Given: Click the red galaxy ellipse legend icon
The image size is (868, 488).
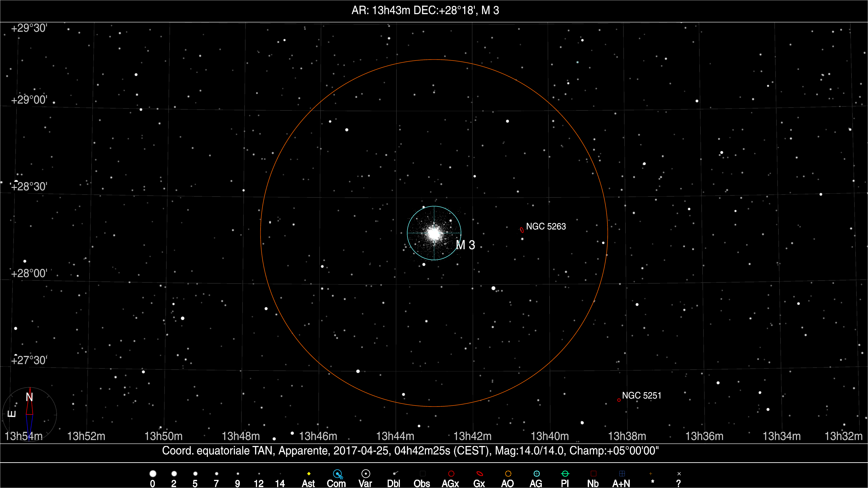Looking at the screenshot, I should click(479, 474).
